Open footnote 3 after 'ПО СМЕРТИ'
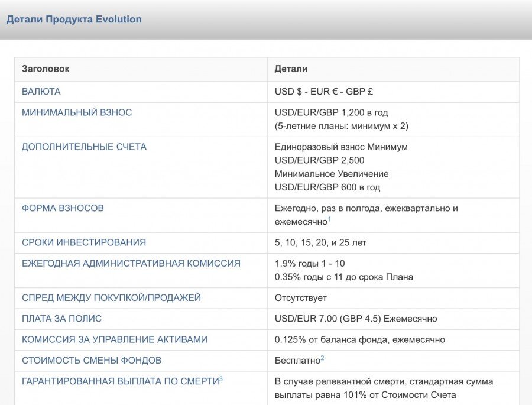Image resolution: width=532 pixels, height=405 pixels. (221, 379)
